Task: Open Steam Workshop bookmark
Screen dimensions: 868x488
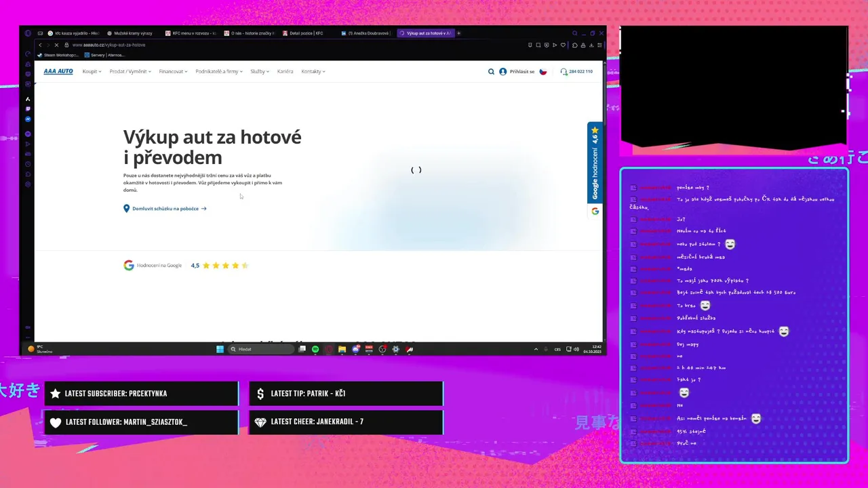Action: pyautogui.click(x=58, y=55)
